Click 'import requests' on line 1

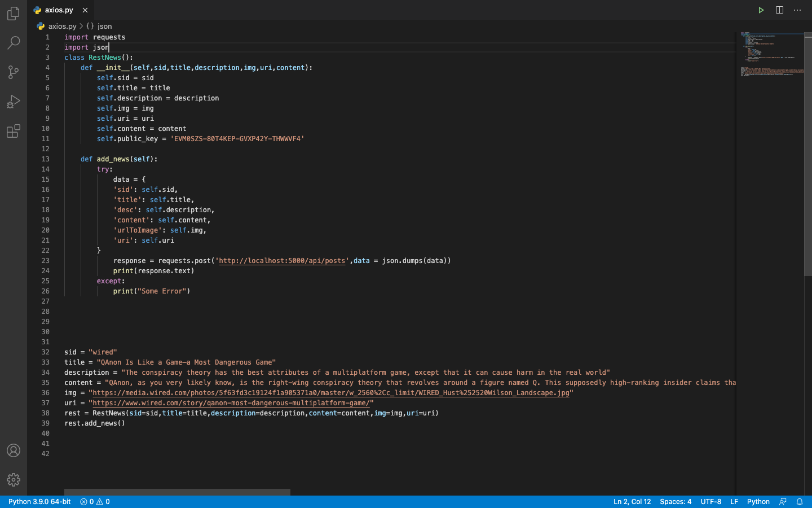click(95, 37)
